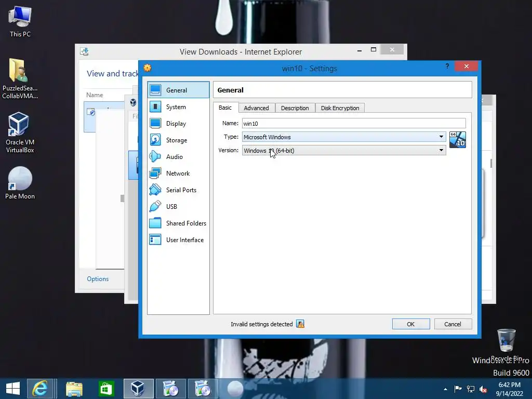Click the invalid settings warning icon
This screenshot has height=399, width=532.
click(x=300, y=324)
